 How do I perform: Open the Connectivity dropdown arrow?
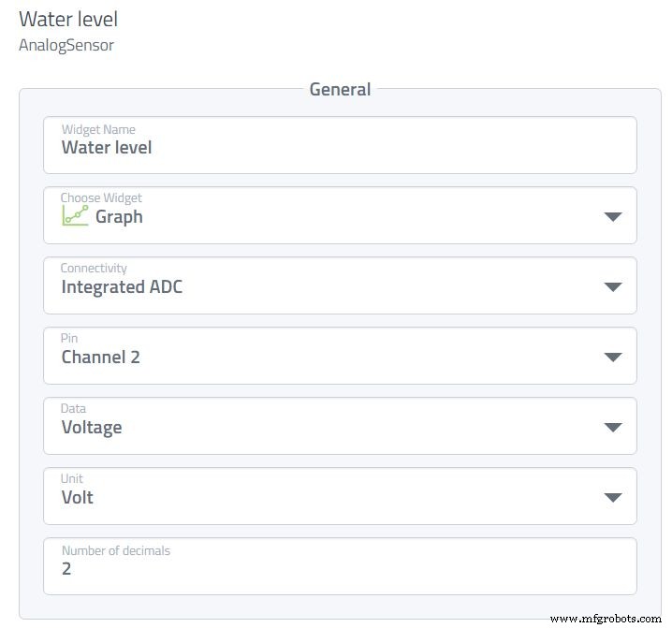click(x=613, y=286)
